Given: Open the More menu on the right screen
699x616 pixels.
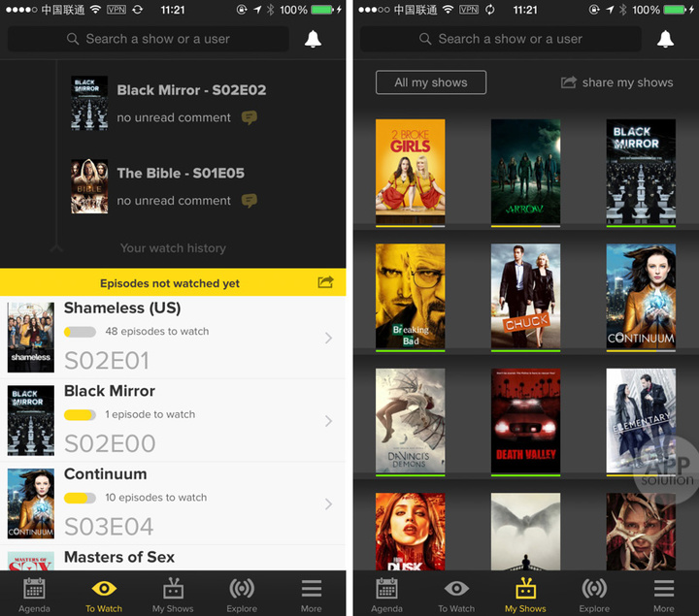Looking at the screenshot, I should click(664, 594).
